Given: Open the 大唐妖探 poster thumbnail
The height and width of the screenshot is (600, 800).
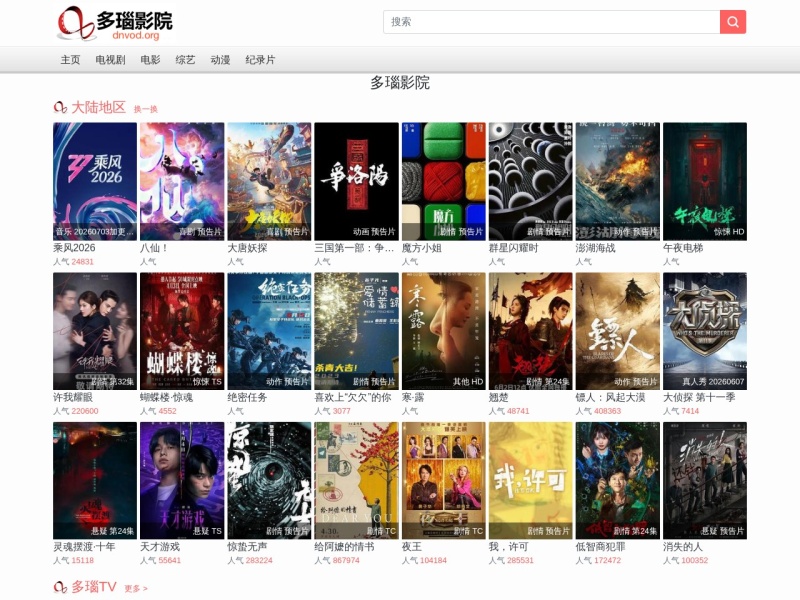Looking at the screenshot, I should [x=269, y=181].
